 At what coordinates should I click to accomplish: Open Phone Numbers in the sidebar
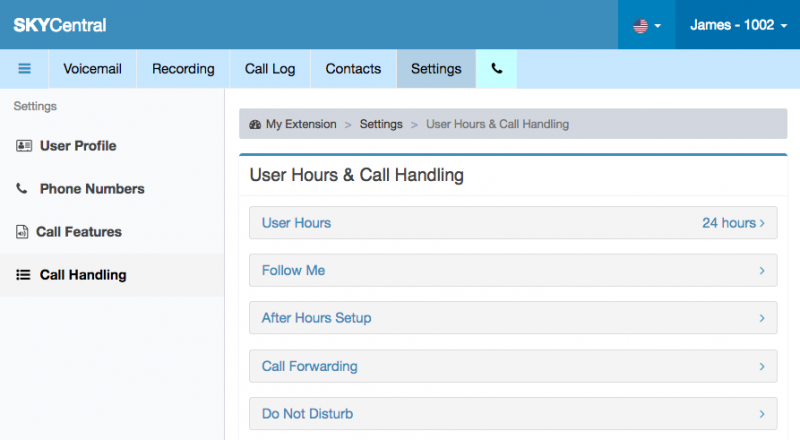point(92,189)
